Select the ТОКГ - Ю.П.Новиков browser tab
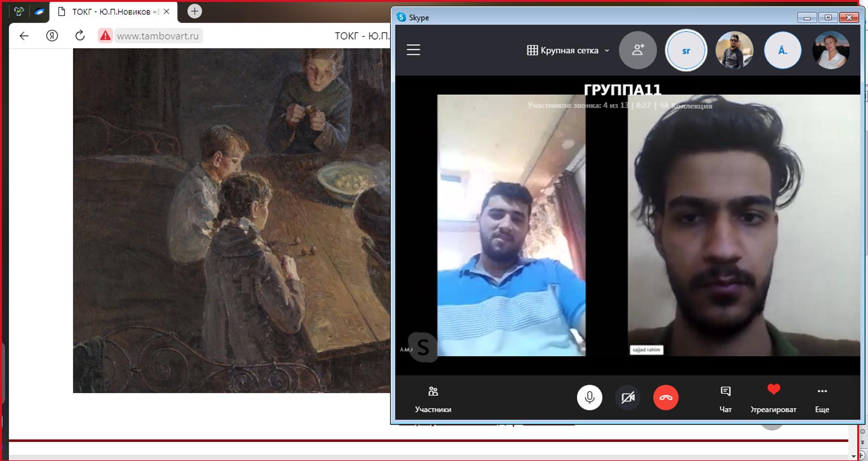 (x=114, y=11)
